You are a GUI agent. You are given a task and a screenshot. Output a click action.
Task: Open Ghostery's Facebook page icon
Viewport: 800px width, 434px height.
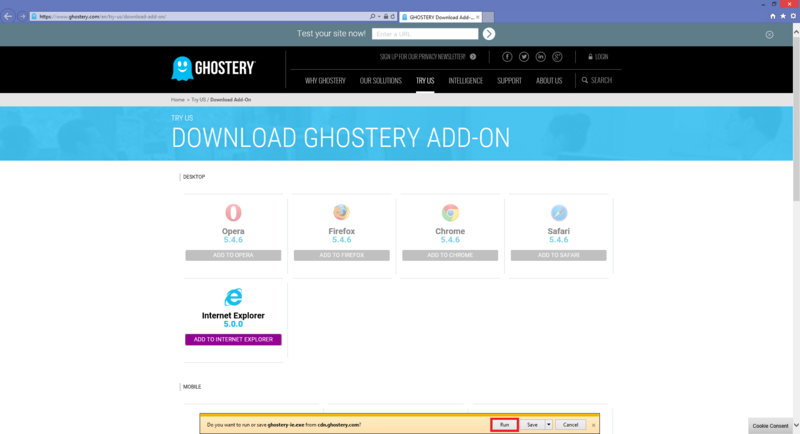pos(507,57)
